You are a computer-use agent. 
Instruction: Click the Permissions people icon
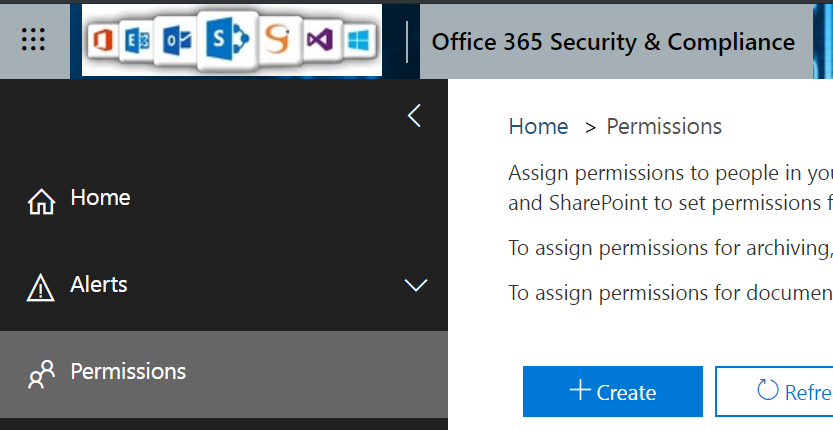(x=41, y=374)
